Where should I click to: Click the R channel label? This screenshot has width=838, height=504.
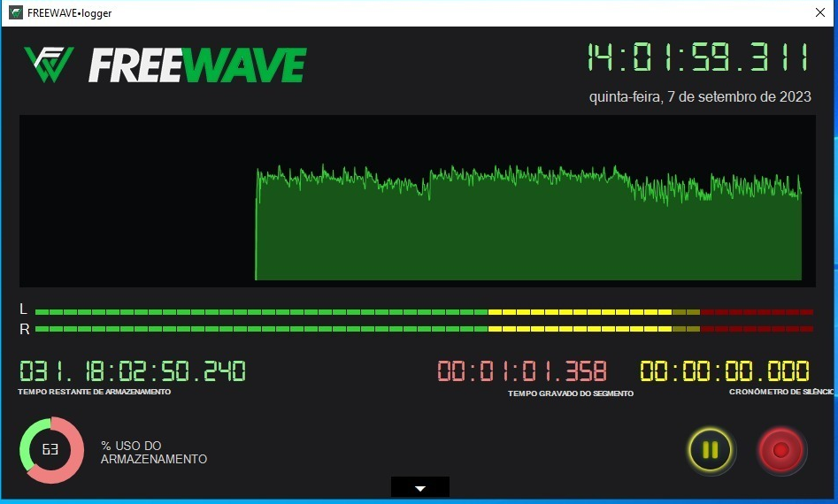click(24, 330)
